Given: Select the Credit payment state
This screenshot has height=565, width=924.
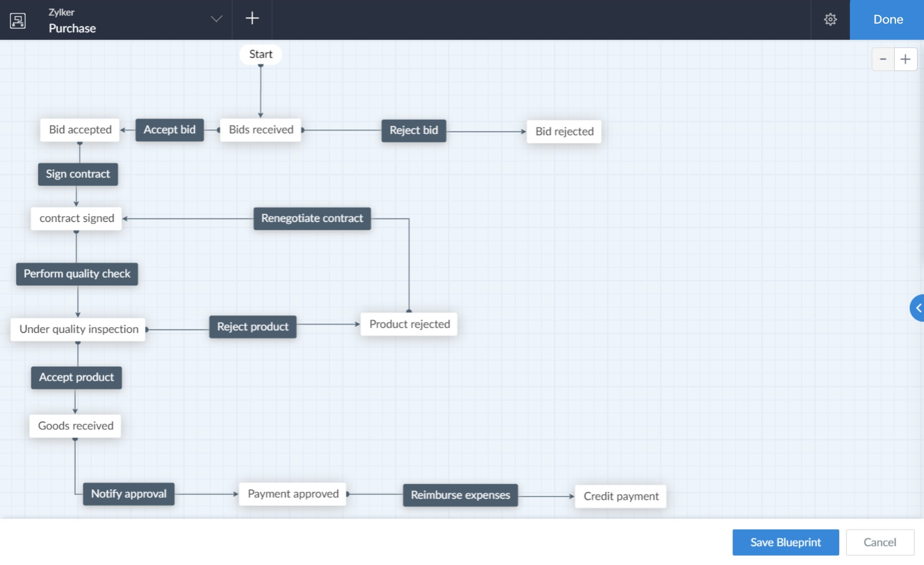Looking at the screenshot, I should (x=621, y=497).
